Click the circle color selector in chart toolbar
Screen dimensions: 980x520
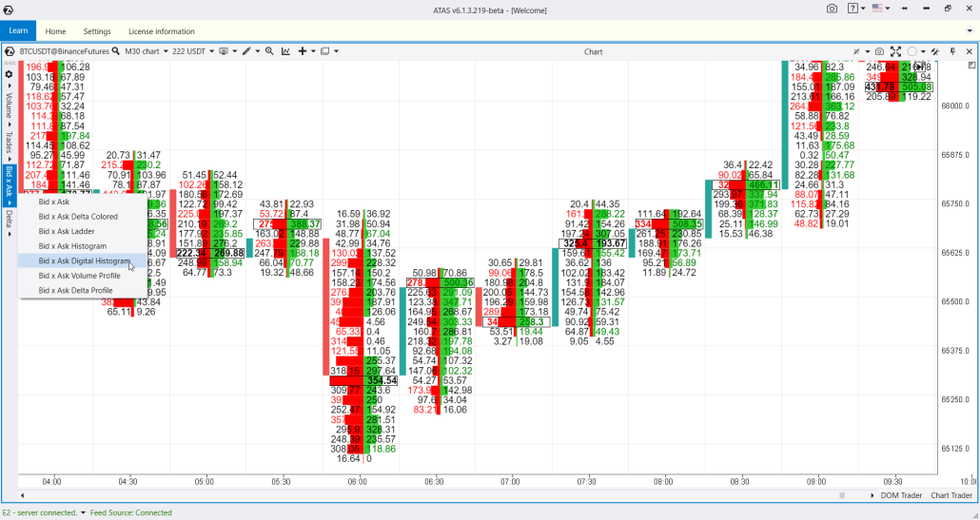click(x=911, y=51)
